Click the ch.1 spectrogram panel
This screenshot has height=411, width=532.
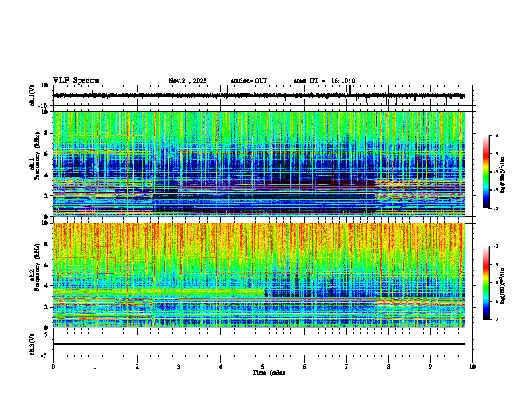(x=259, y=164)
